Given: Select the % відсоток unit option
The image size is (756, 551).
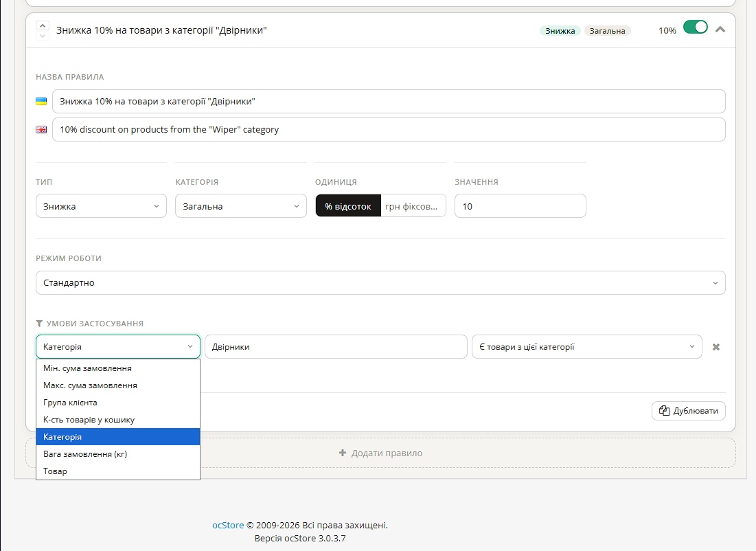Looking at the screenshot, I should tap(348, 206).
